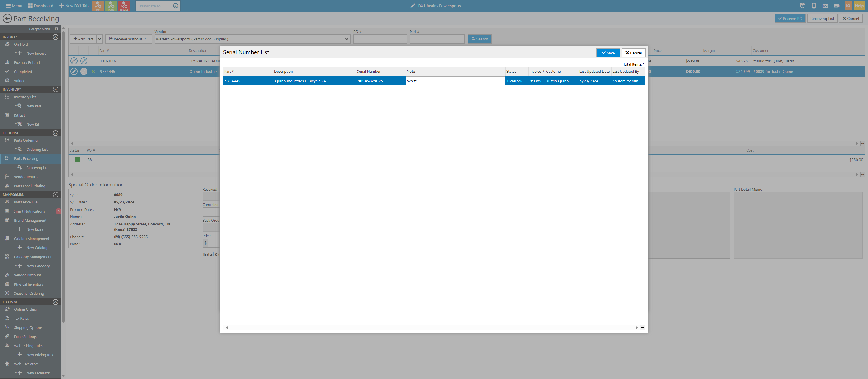
Task: Click the pencil icon beside DX1 Justins Powersports
Action: pyautogui.click(x=413, y=6)
